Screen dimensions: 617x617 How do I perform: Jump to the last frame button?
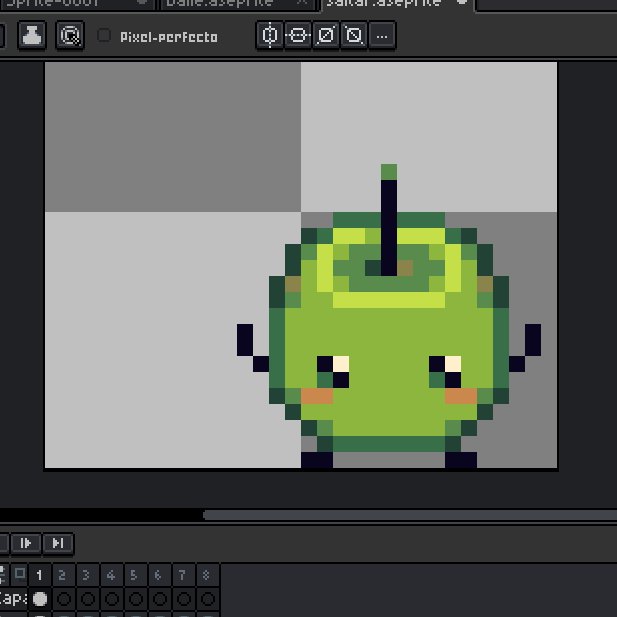[58, 543]
